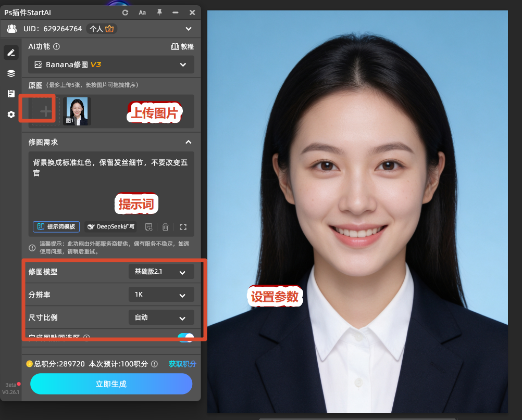522x420 pixels.
Task: Toggle the paste-back-to-selection switch
Action: (186, 337)
